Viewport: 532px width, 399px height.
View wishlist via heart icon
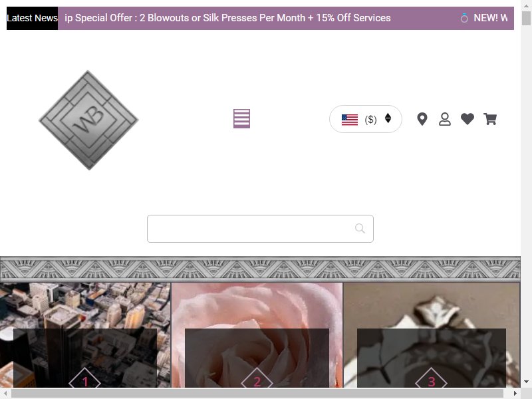(467, 119)
